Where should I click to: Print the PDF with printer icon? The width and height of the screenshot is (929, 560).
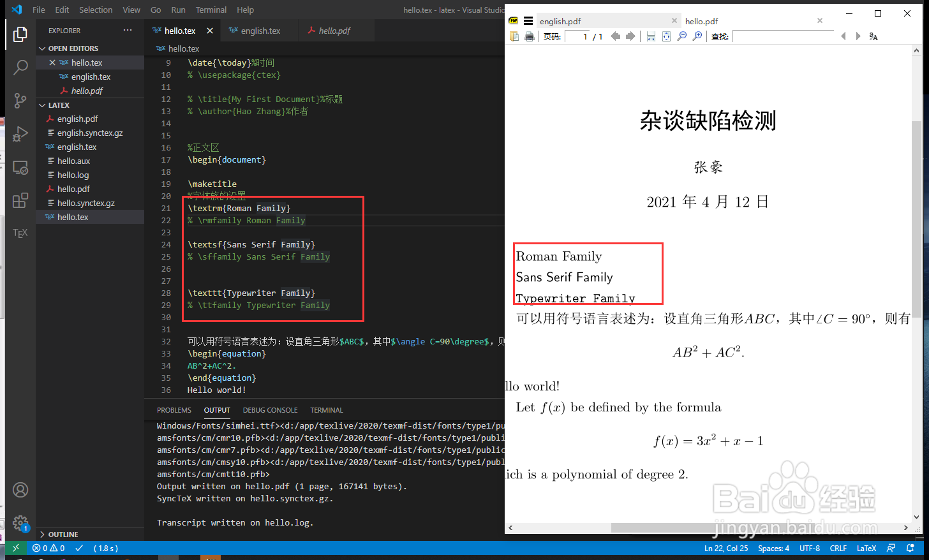[x=530, y=36]
